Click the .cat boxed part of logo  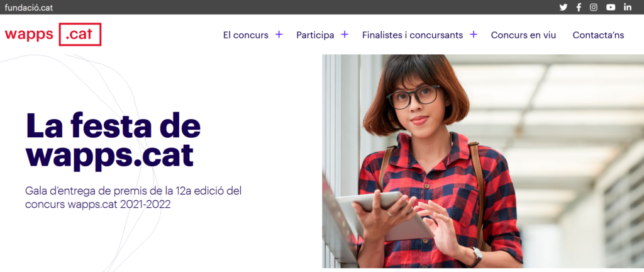(80, 35)
